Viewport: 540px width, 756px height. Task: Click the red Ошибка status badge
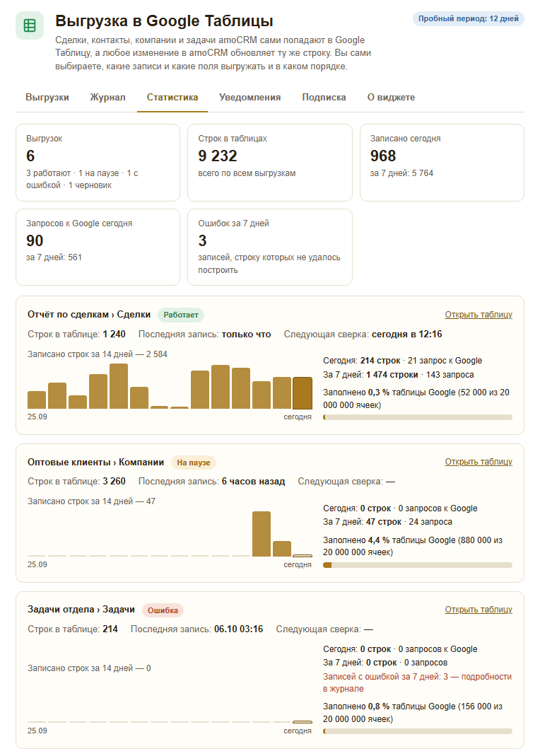click(x=163, y=610)
